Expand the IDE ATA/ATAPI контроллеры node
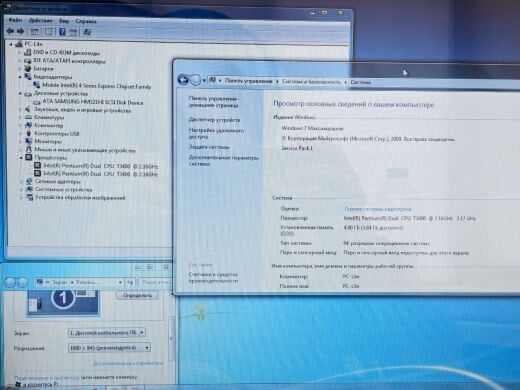 click(x=19, y=61)
